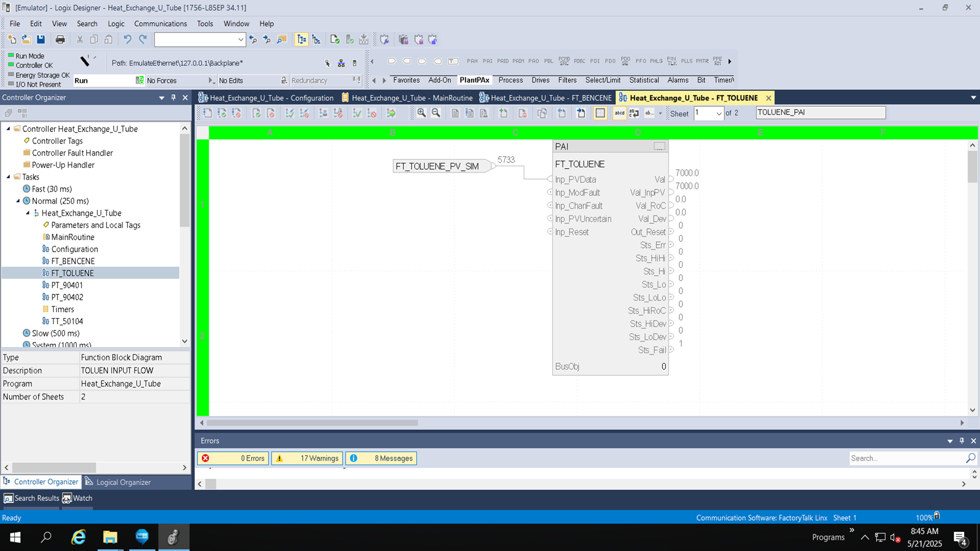Click the Find All (folder search) icon

pos(282,39)
